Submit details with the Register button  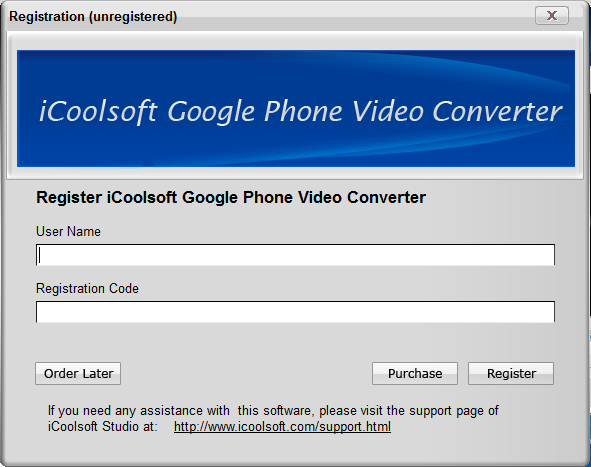tap(511, 374)
